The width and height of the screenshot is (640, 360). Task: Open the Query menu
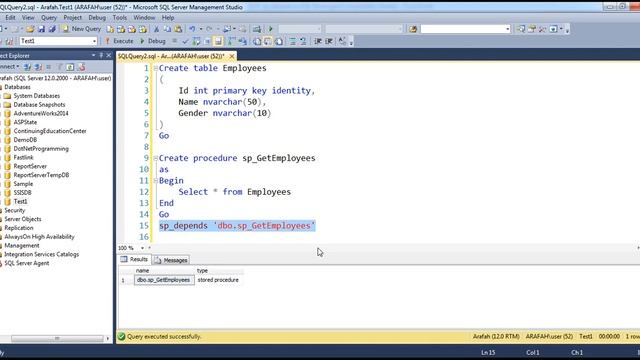tap(49, 18)
